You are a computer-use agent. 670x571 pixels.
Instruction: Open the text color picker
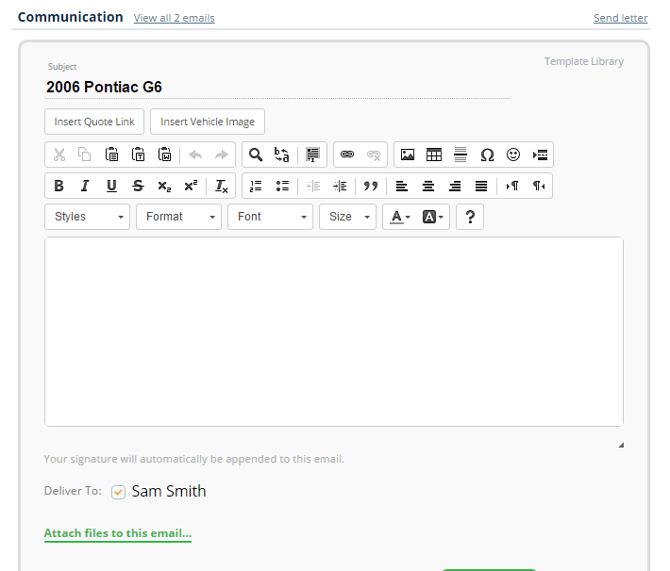coord(400,217)
